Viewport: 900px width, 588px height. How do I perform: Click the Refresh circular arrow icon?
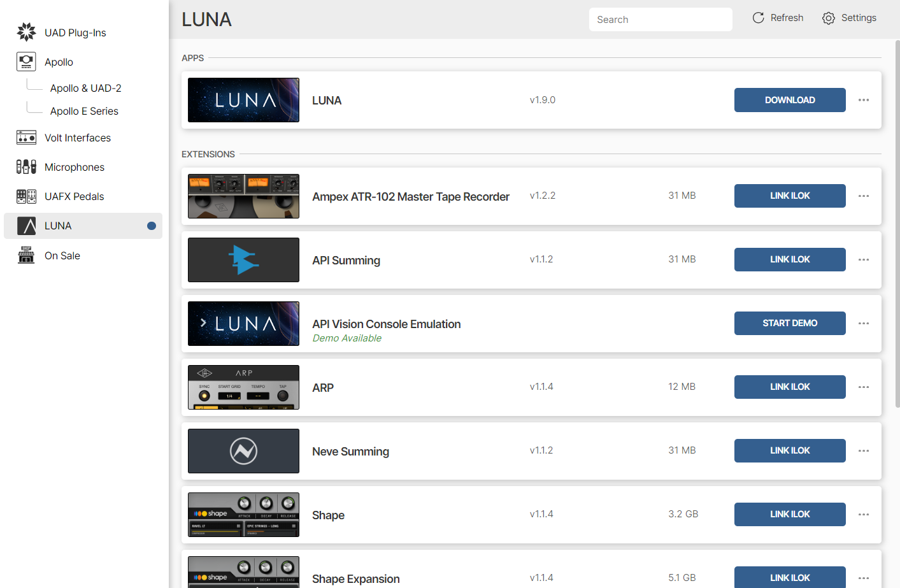pos(758,18)
